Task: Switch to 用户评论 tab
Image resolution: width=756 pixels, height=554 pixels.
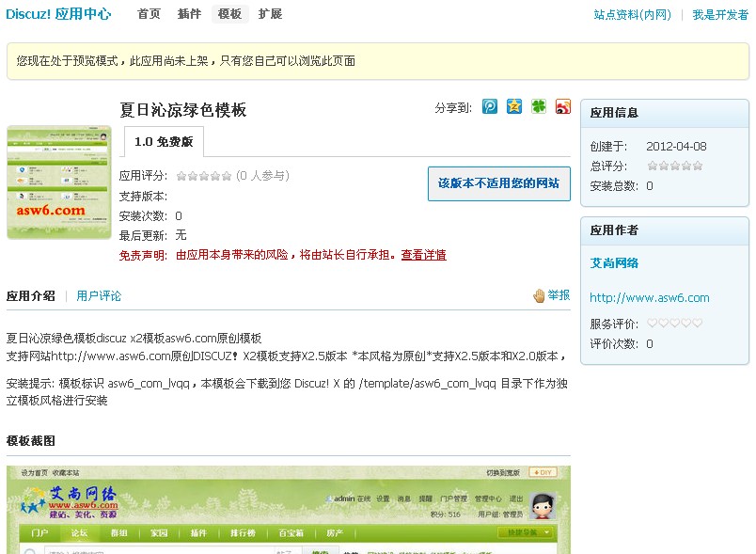Action: pyautogui.click(x=99, y=296)
